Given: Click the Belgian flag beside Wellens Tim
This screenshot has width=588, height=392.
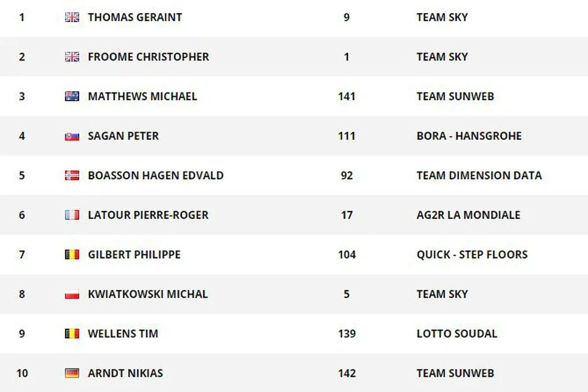Looking at the screenshot, I should pyautogui.click(x=72, y=334).
